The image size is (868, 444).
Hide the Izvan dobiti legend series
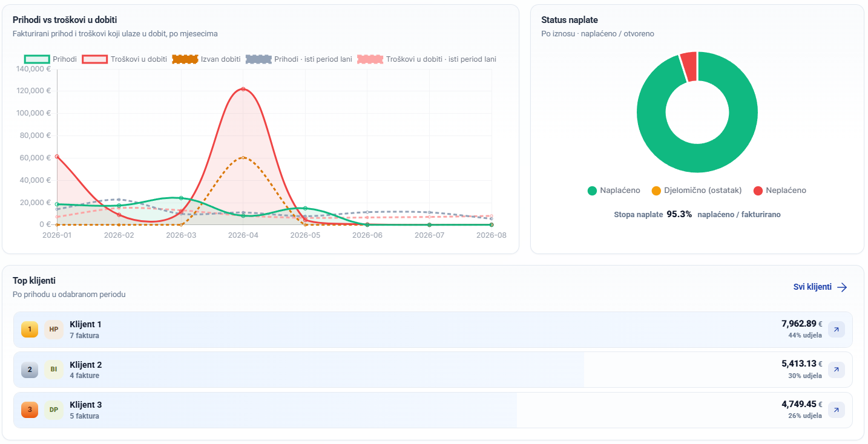[x=206, y=59]
